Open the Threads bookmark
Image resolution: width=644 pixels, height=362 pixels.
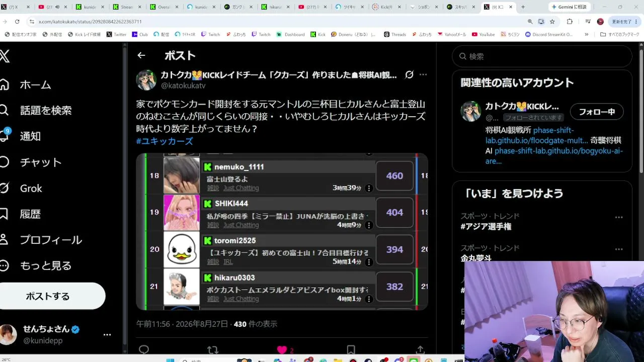click(x=395, y=35)
